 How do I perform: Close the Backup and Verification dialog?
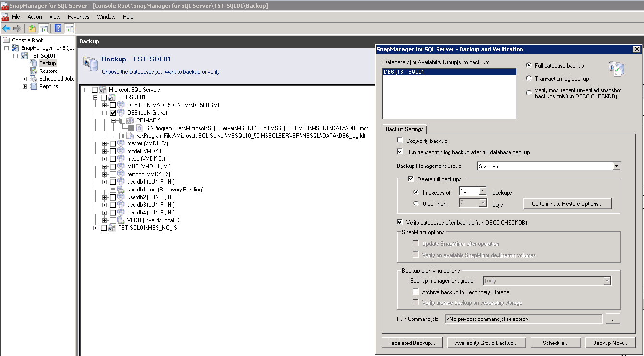pyautogui.click(x=636, y=49)
